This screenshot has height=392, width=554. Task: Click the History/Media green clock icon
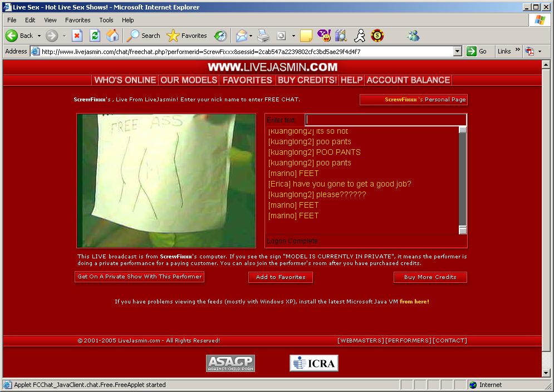tap(220, 36)
